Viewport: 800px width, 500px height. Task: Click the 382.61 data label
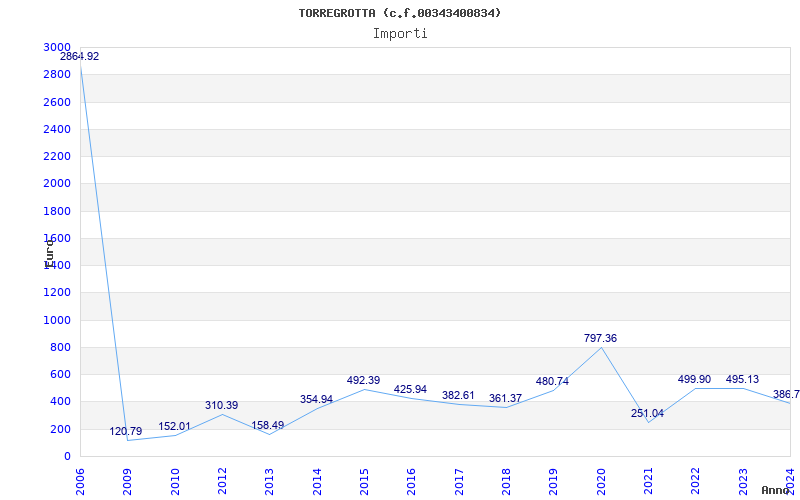click(x=458, y=395)
